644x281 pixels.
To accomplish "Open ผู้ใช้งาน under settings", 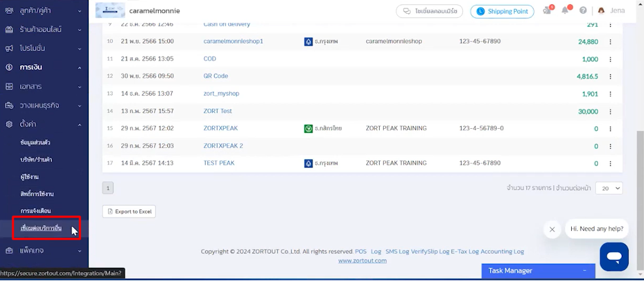I will (x=32, y=177).
